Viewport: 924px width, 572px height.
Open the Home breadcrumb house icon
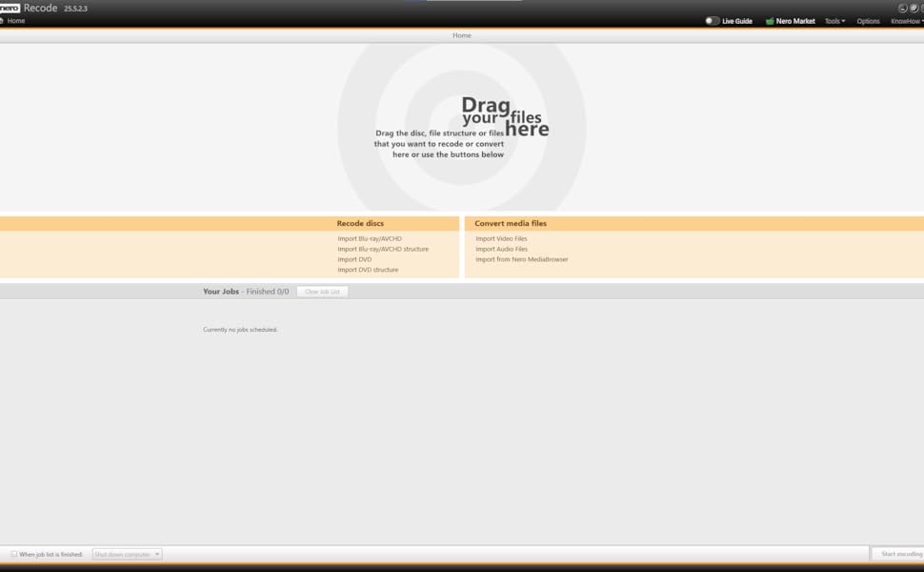(x=5, y=20)
